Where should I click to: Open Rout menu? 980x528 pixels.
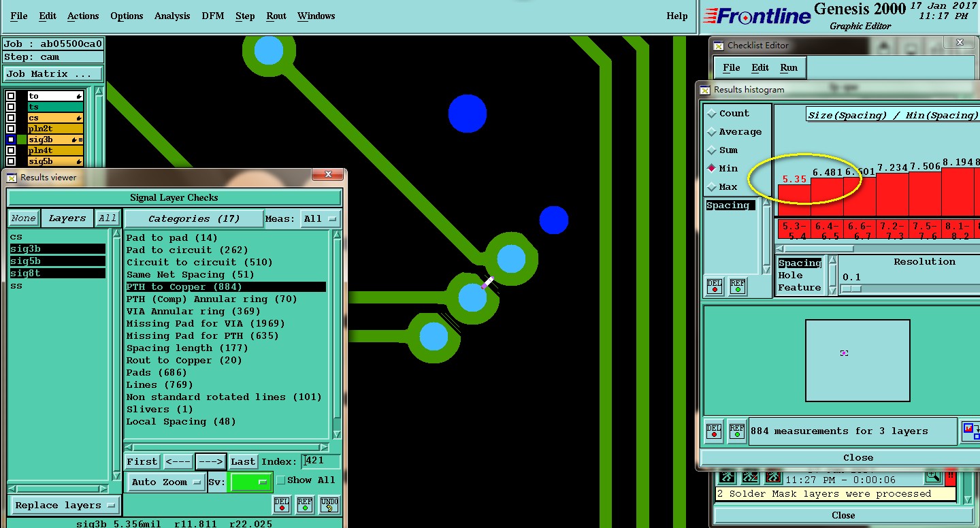pyautogui.click(x=276, y=16)
